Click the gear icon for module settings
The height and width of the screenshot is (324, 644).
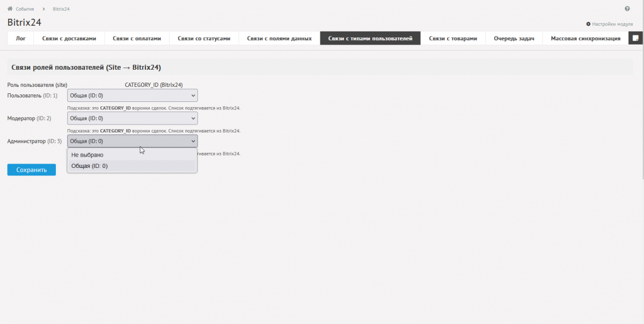point(588,24)
